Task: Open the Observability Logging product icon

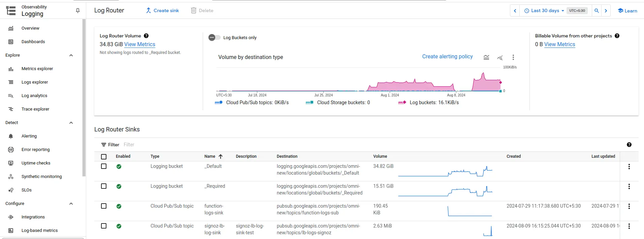Action: (11, 11)
